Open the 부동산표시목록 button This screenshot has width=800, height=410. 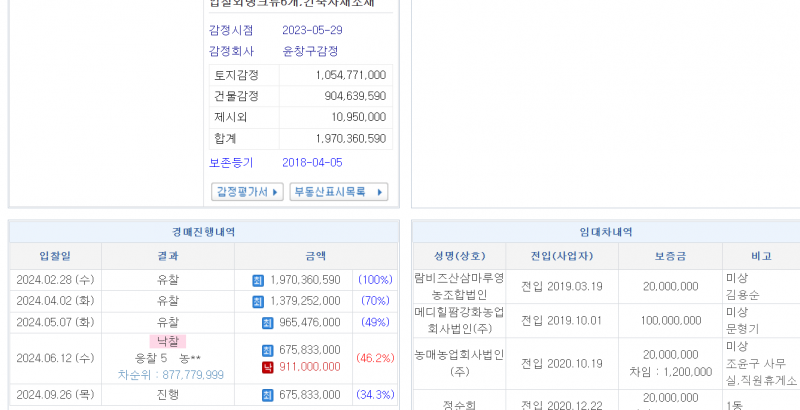click(338, 192)
